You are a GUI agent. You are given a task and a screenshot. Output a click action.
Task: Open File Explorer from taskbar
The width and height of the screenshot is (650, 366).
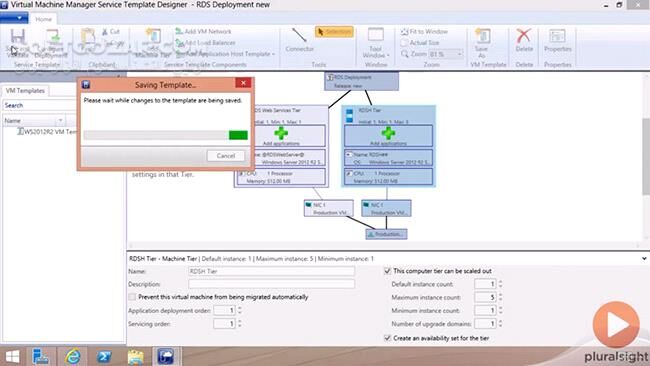(135, 356)
